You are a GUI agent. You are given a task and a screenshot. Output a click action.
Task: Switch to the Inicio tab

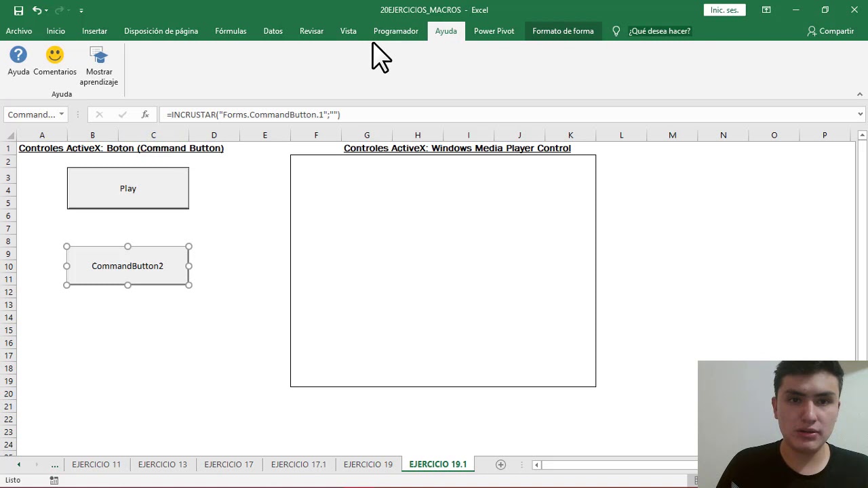pyautogui.click(x=56, y=31)
